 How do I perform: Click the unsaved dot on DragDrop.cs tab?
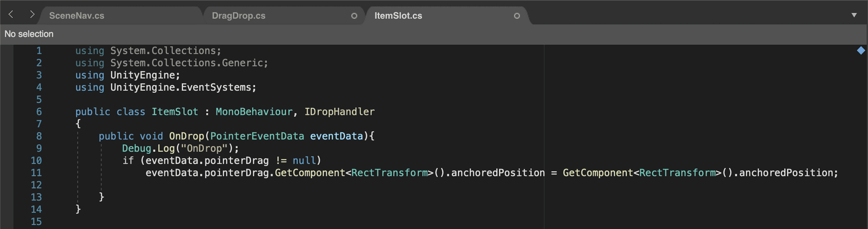[x=354, y=16]
